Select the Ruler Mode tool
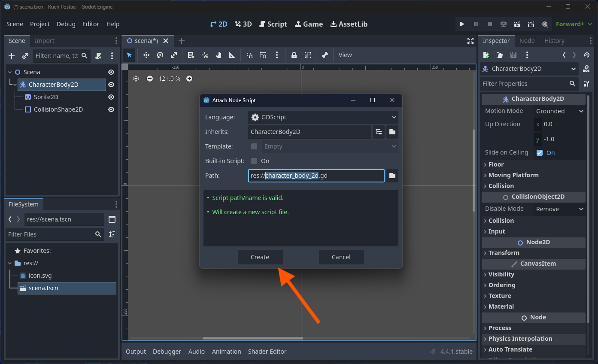Screen dimensions: 598x364 tap(232, 55)
